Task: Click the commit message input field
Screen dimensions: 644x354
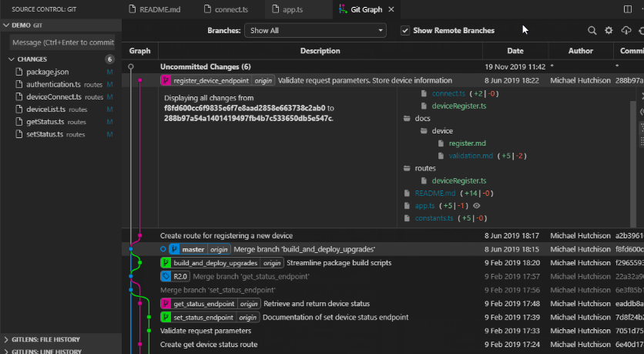Action: click(62, 42)
